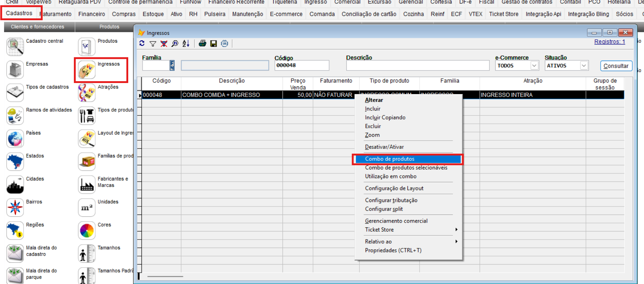
Task: Switch to the Financeiro tab
Action: 91,14
